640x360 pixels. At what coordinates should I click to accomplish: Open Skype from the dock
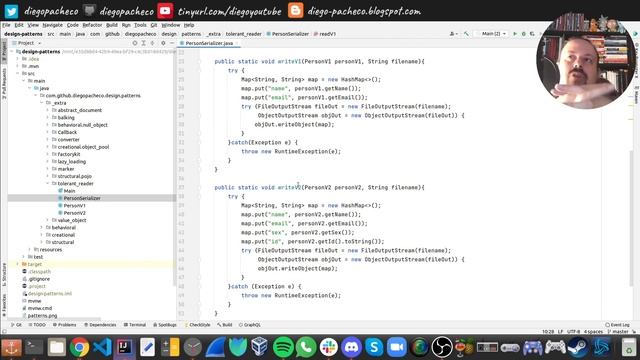click(x=374, y=347)
